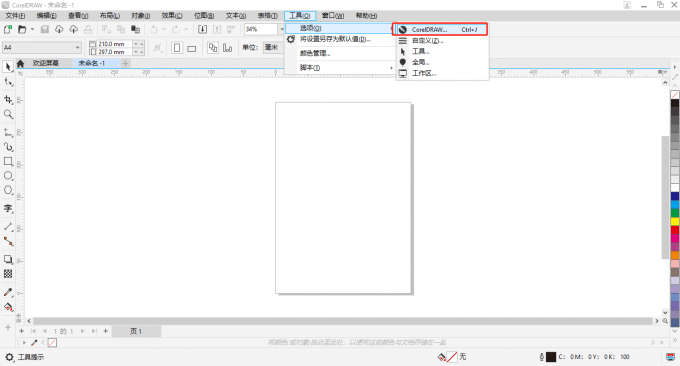
Task: Select the Freehand curve tool
Action: point(8,132)
